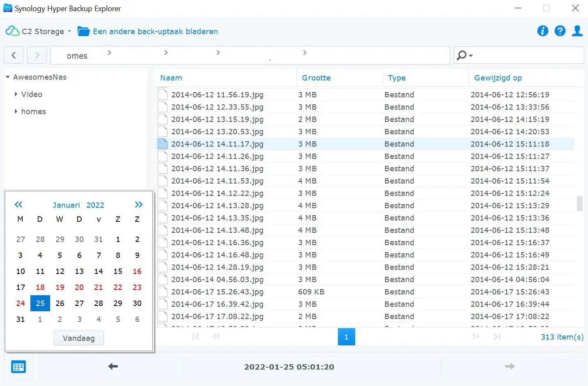Open the C2 Storage dropdown
This screenshot has height=386, width=588.
tap(39, 32)
